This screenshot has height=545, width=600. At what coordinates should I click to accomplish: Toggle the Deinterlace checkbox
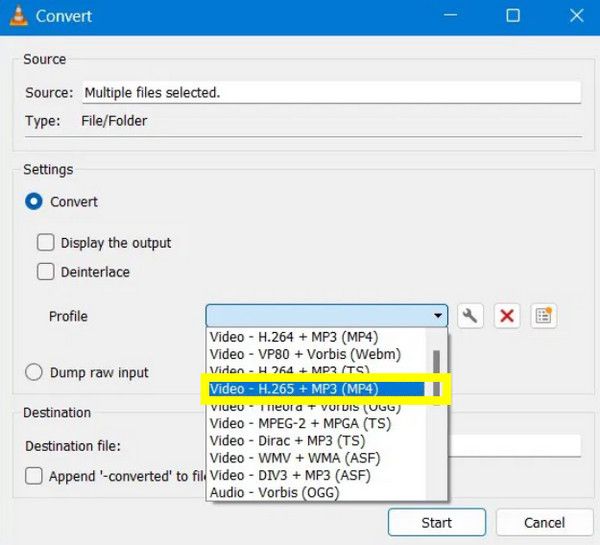point(46,271)
